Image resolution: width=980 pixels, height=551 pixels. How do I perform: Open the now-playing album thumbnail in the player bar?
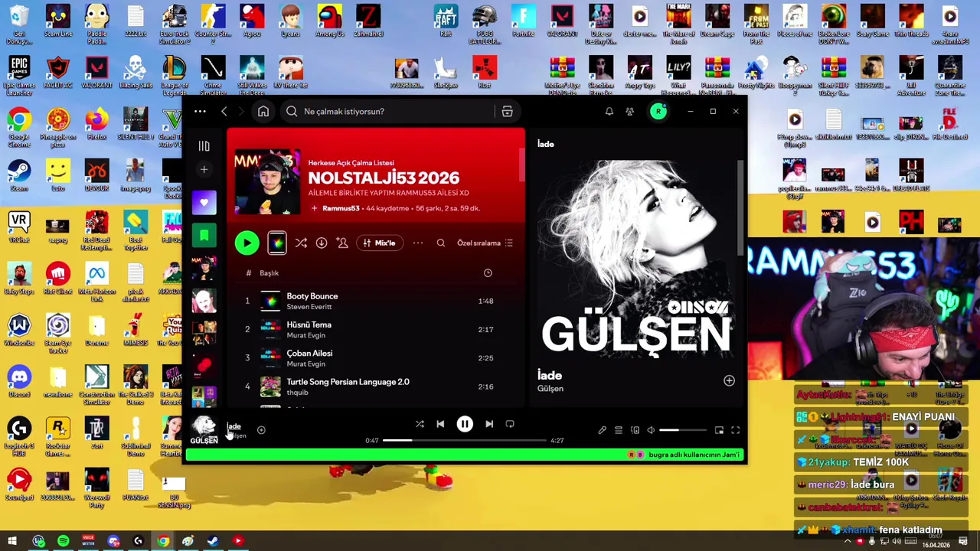(x=204, y=430)
